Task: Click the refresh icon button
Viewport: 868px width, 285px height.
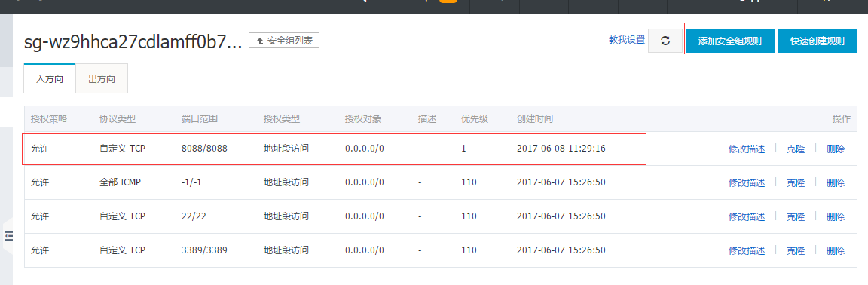Action: point(665,41)
